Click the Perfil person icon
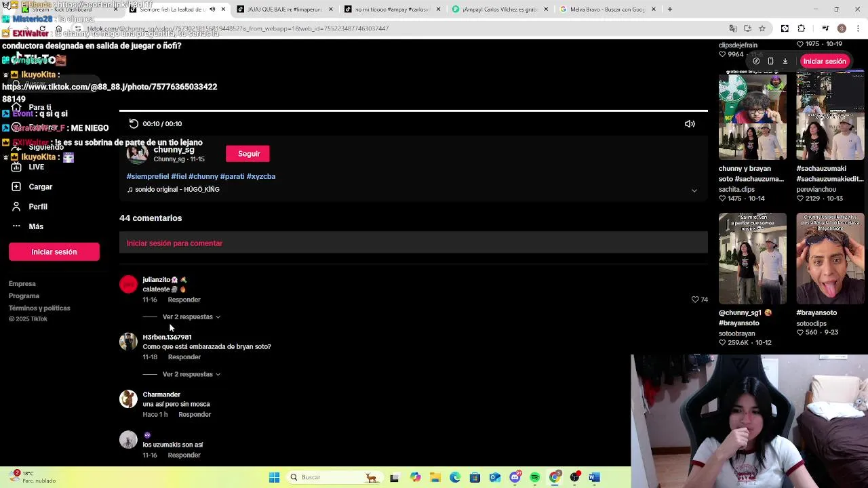The image size is (868, 488). (16, 207)
